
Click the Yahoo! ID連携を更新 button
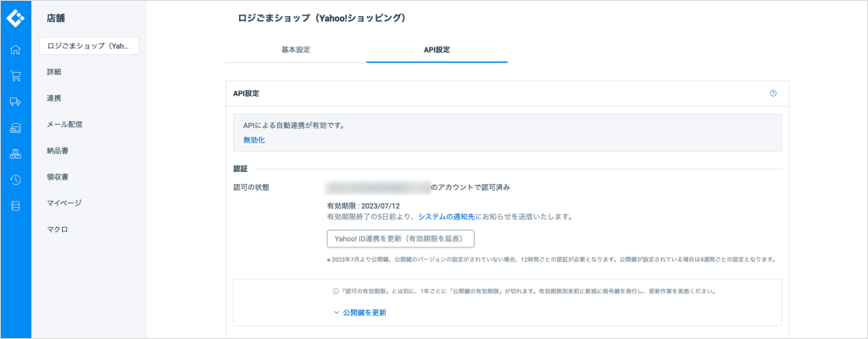pyautogui.click(x=400, y=239)
